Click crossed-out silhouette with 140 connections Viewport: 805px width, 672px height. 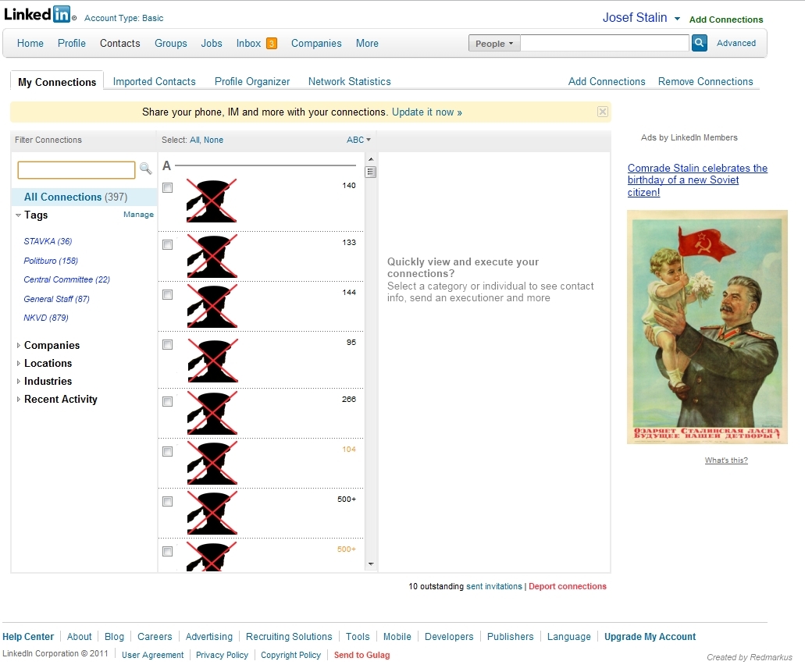(212, 201)
